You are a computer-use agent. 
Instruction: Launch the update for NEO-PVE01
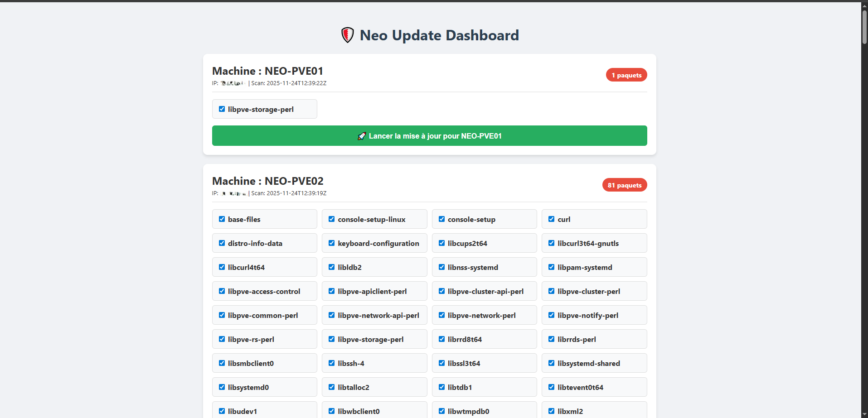tap(429, 136)
